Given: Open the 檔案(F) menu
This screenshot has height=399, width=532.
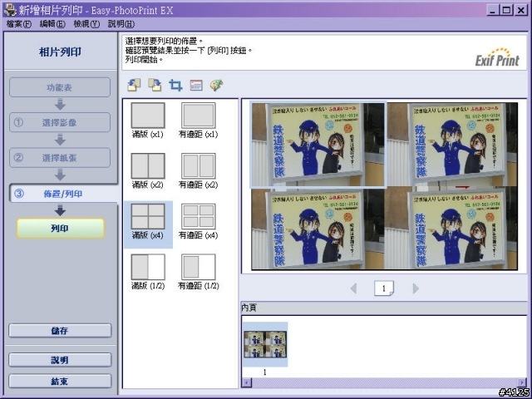Looking at the screenshot, I should (x=18, y=24).
